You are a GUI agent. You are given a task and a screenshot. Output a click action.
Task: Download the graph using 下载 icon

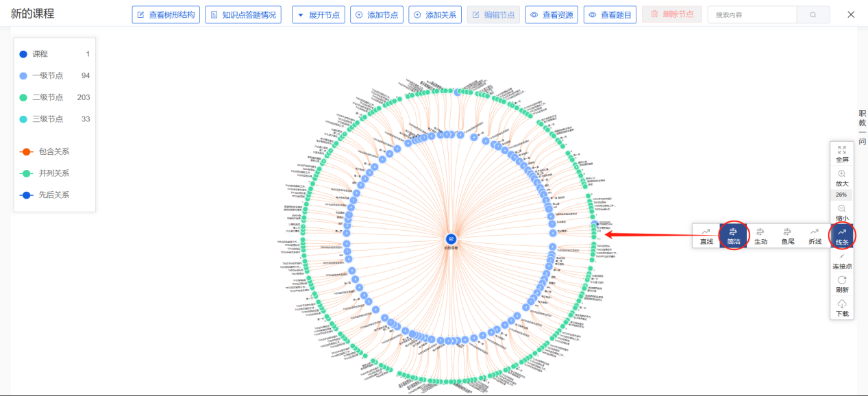[x=842, y=305]
